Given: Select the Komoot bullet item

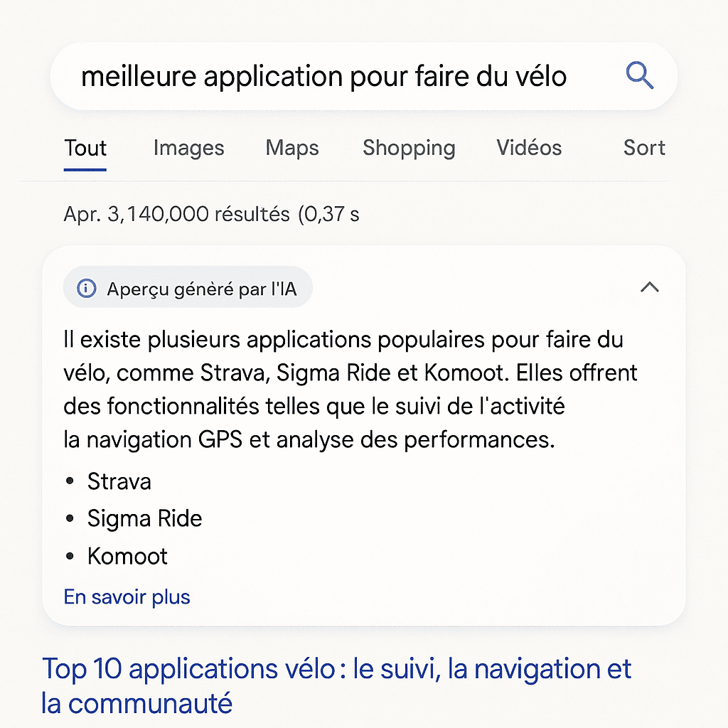Looking at the screenshot, I should click(x=127, y=556).
